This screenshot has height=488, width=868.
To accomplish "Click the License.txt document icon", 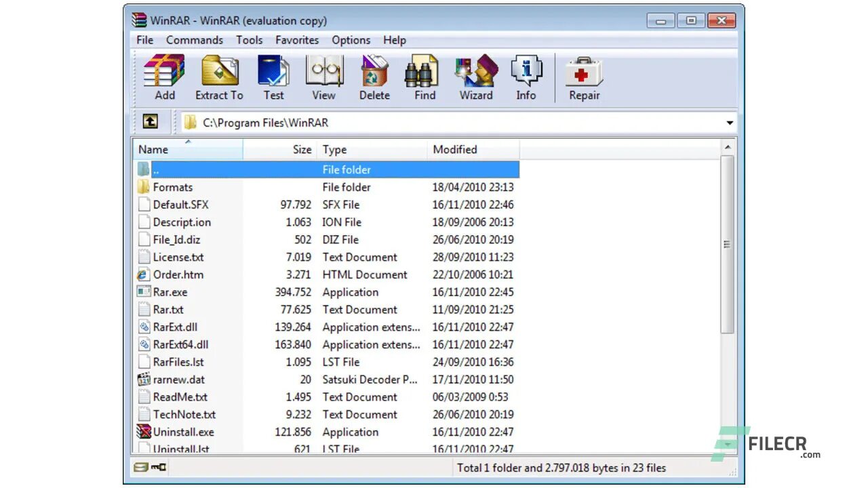I will click(143, 257).
